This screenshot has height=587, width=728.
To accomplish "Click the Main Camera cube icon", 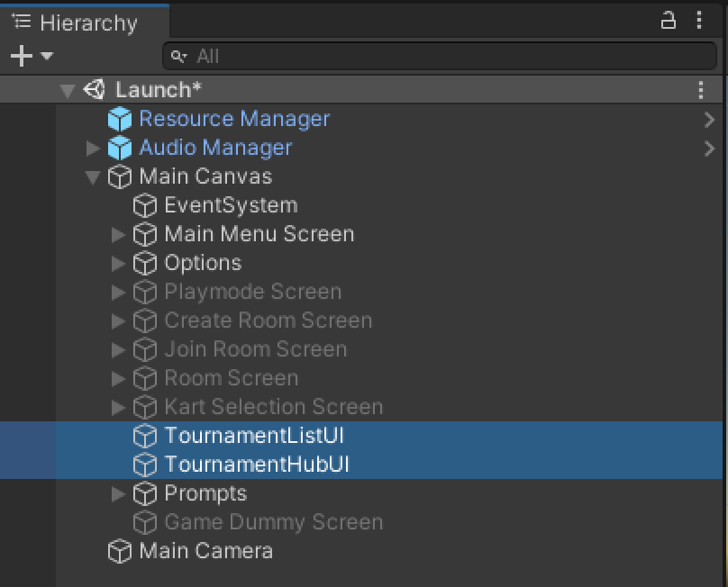I will (x=120, y=551).
